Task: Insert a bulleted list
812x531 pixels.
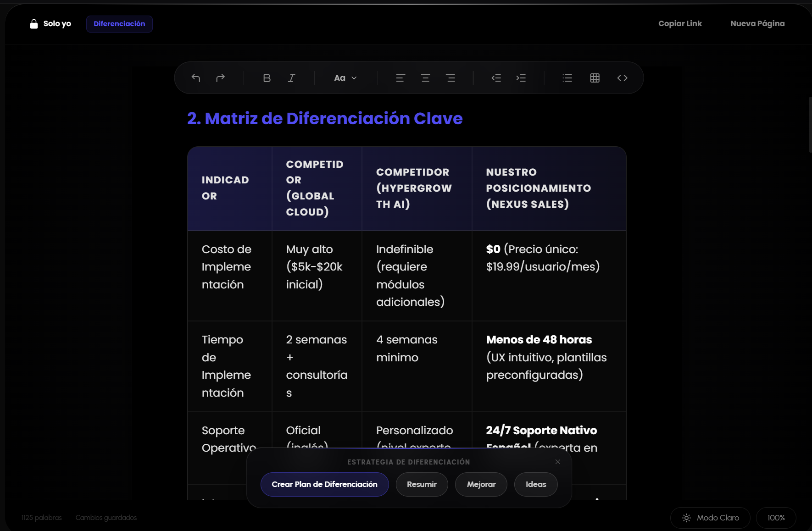Action: tap(567, 78)
